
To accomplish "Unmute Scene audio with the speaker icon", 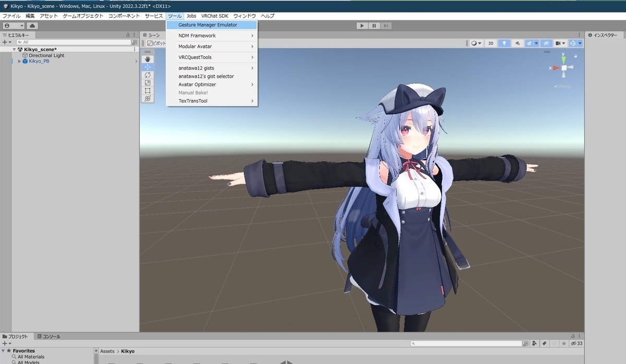I will [x=517, y=43].
